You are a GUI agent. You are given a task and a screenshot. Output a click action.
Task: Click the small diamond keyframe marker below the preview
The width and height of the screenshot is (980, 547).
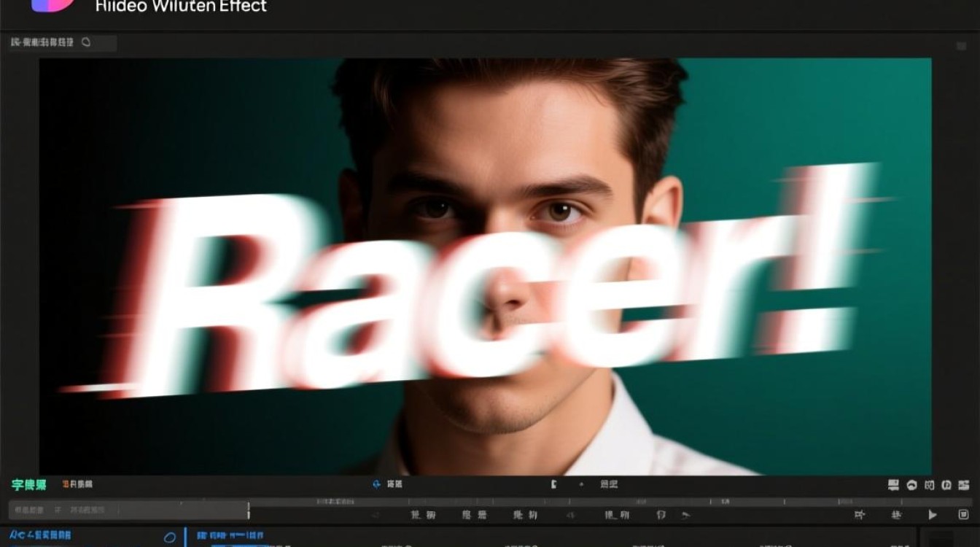pyautogui.click(x=581, y=484)
